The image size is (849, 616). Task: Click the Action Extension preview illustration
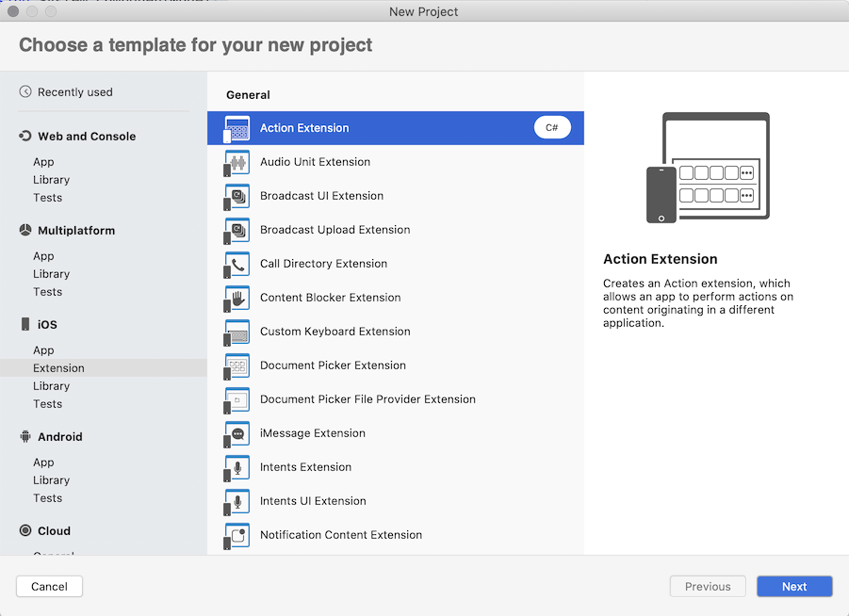click(709, 168)
